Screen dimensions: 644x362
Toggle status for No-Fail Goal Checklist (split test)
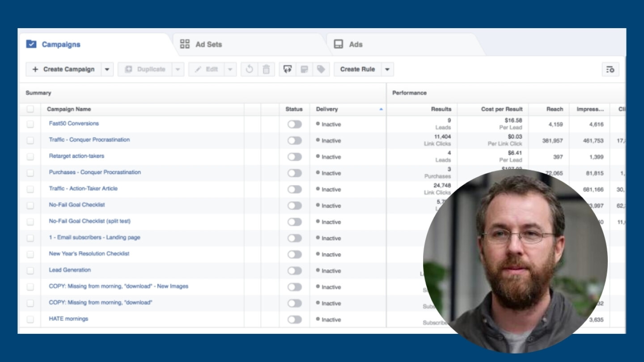tap(294, 222)
